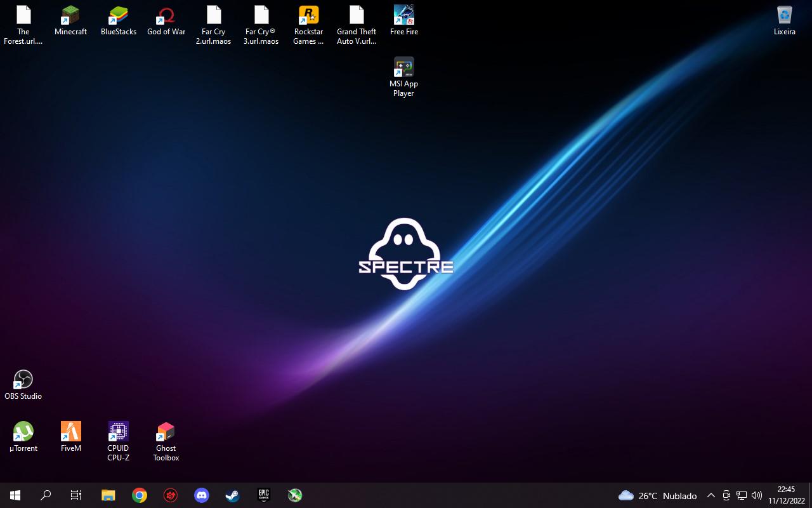Open Epic Games Launcher in taskbar

(264, 495)
